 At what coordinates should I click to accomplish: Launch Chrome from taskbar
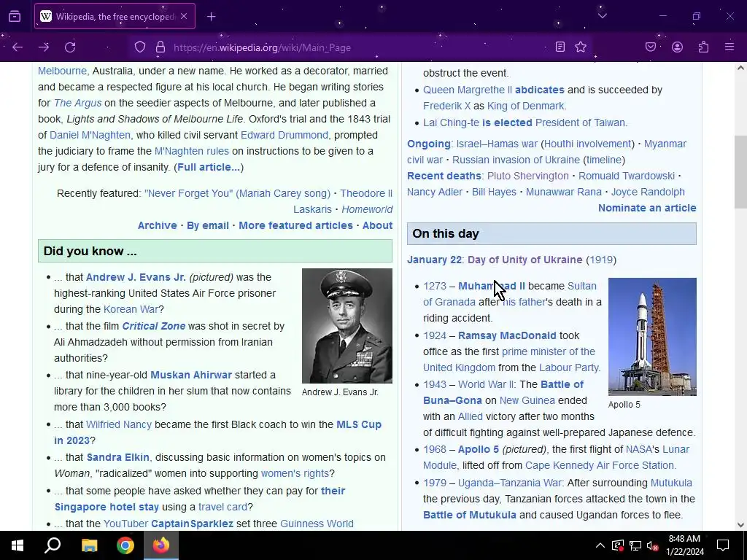point(125,545)
